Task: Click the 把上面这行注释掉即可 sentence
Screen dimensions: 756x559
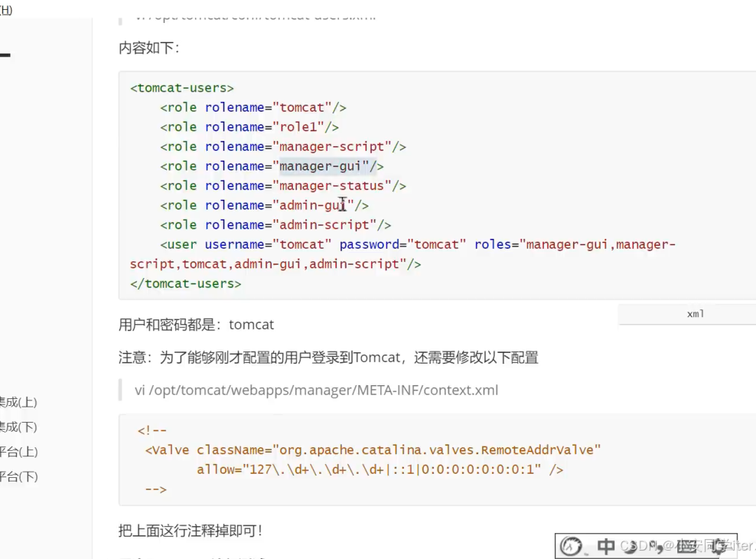Action: point(191,531)
